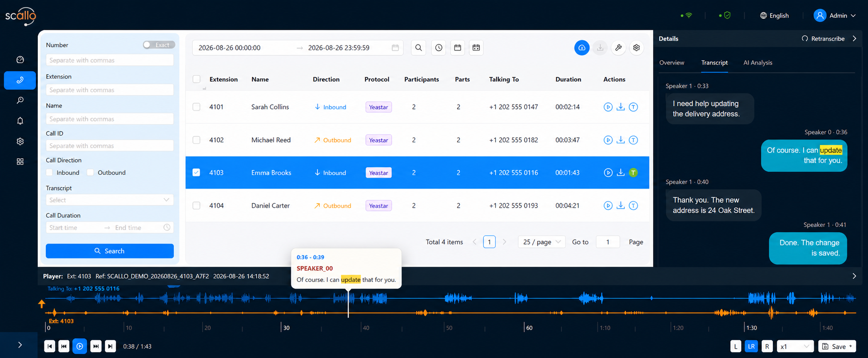This screenshot has height=358, width=868.
Task: Select the LR stereo channel button
Action: point(751,346)
